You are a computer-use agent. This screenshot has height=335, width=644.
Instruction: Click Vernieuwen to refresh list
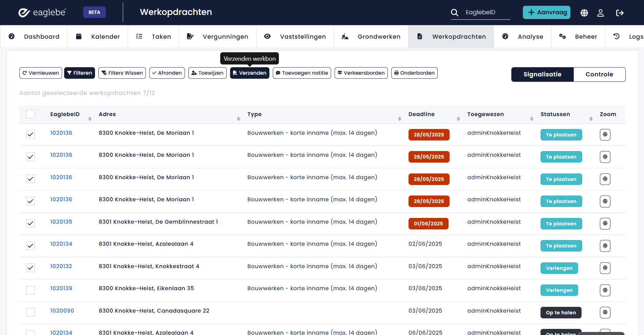(41, 73)
